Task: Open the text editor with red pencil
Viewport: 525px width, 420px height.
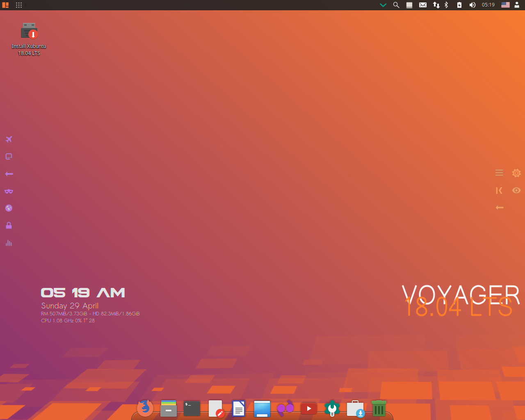Action: point(216,409)
